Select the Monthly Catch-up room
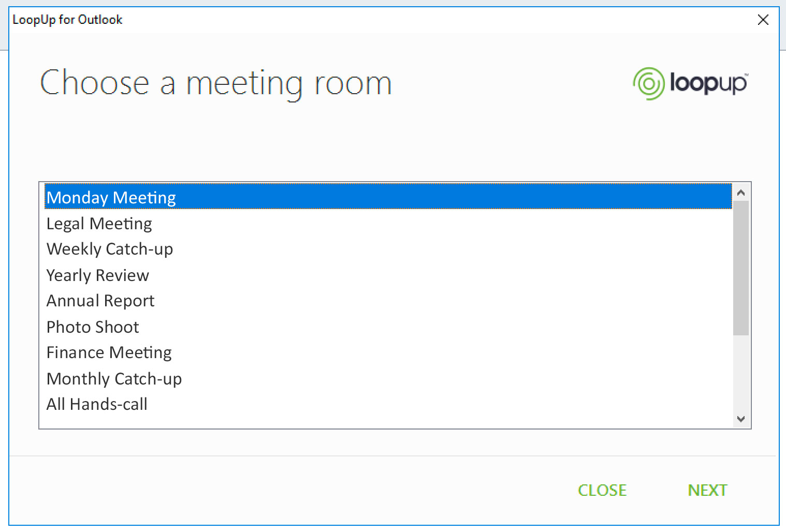 (114, 378)
